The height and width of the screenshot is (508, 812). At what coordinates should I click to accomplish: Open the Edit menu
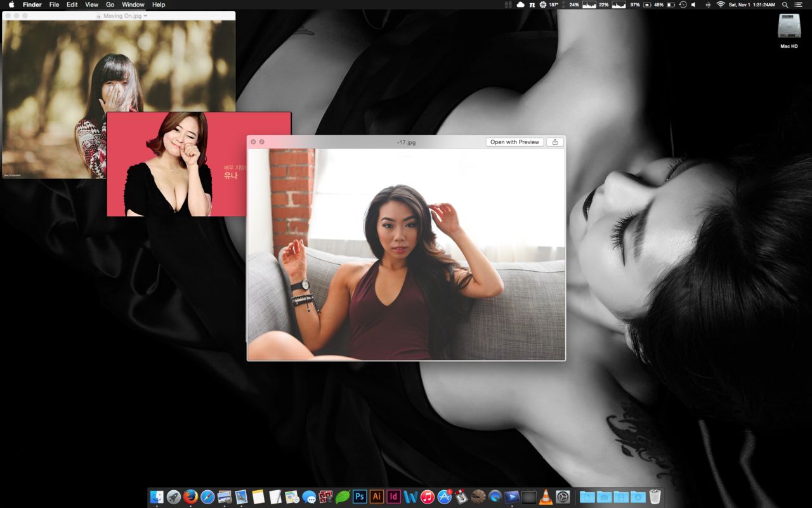72,4
